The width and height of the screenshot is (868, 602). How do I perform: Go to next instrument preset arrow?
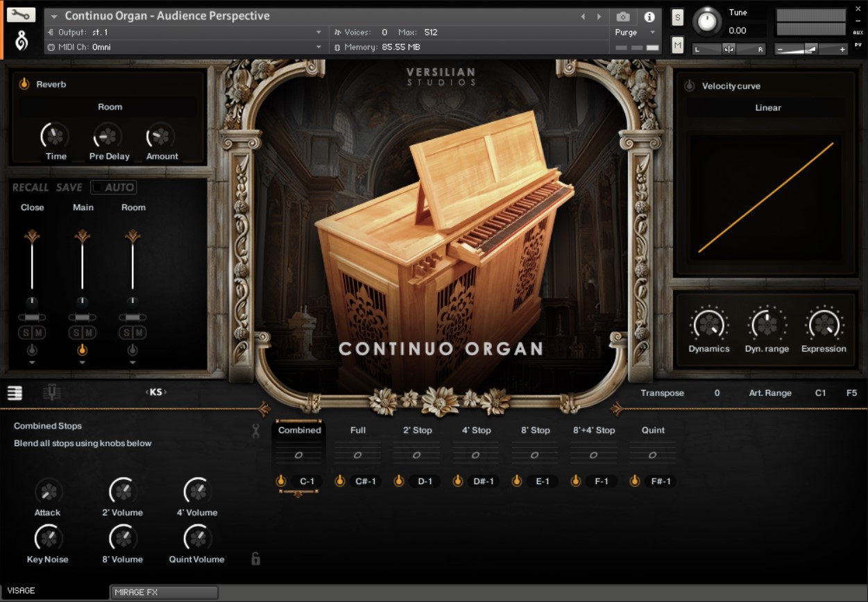tap(599, 17)
